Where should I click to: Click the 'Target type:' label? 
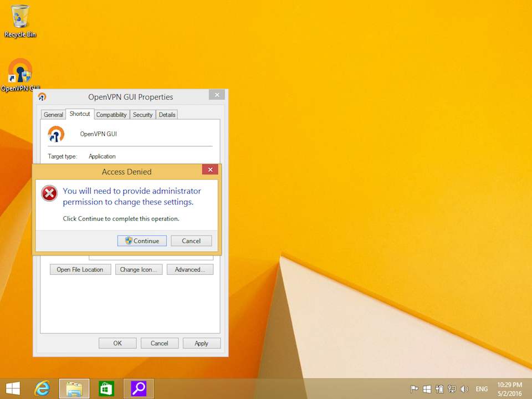tap(63, 156)
